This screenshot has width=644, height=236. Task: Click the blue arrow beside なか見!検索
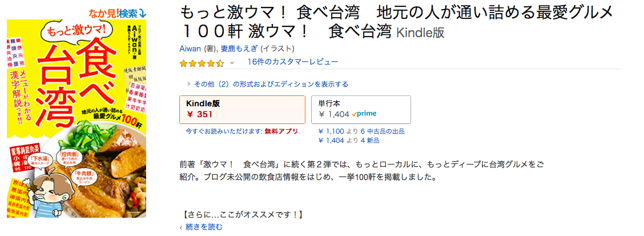(142, 11)
